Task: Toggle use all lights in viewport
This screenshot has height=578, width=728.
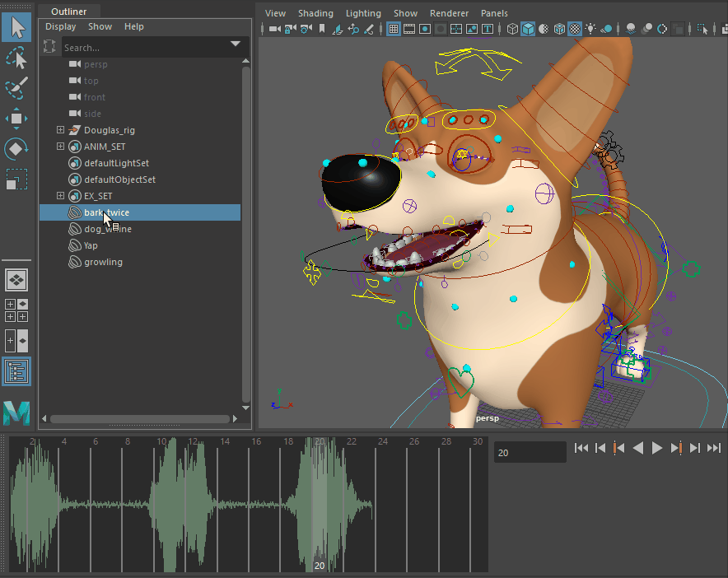Action: tap(590, 29)
